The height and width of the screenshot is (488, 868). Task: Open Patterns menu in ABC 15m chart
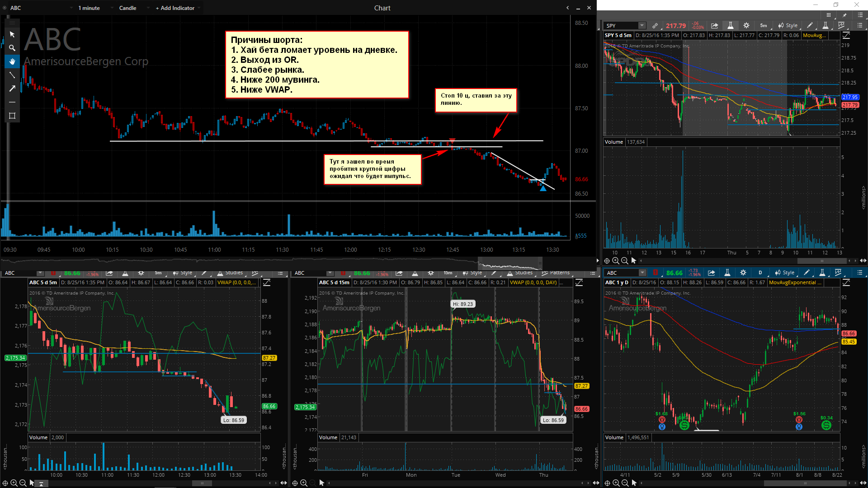[556, 273]
